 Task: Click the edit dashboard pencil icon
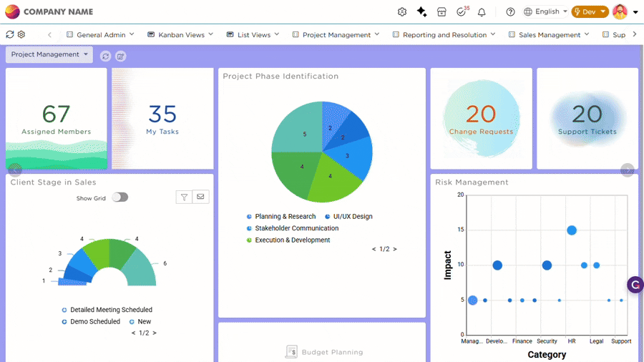121,56
